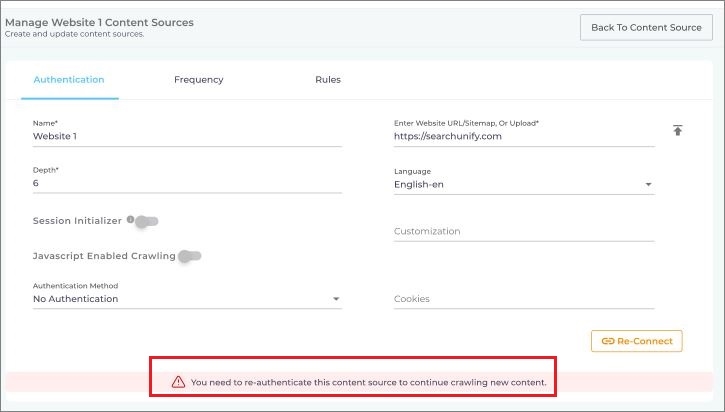The height and width of the screenshot is (412, 725).
Task: Click the Name input field
Action: [x=187, y=136]
